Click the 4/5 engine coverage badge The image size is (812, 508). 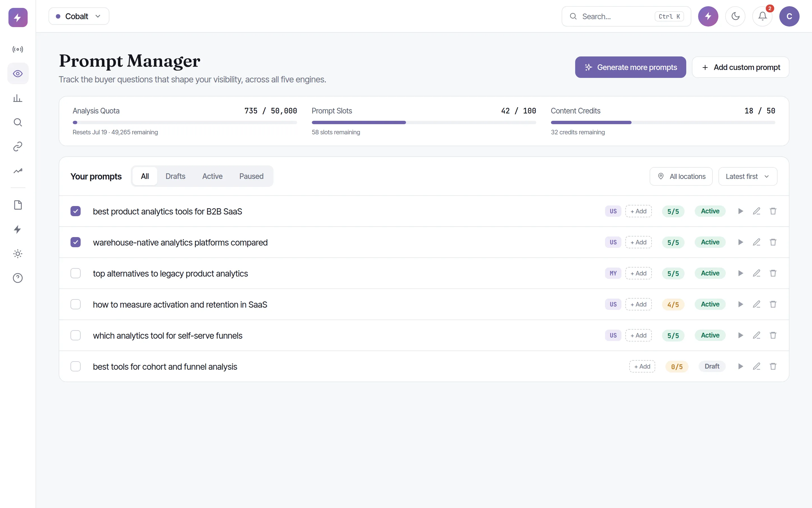pos(673,305)
